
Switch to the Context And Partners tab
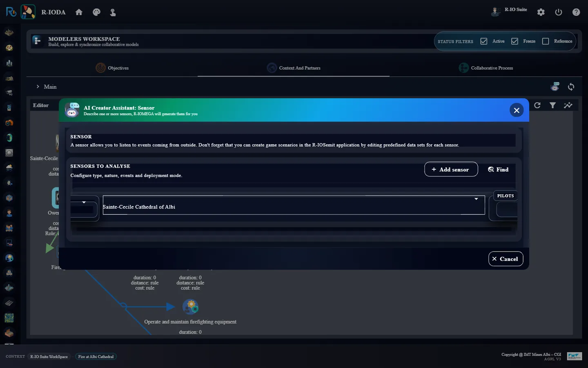(294, 68)
